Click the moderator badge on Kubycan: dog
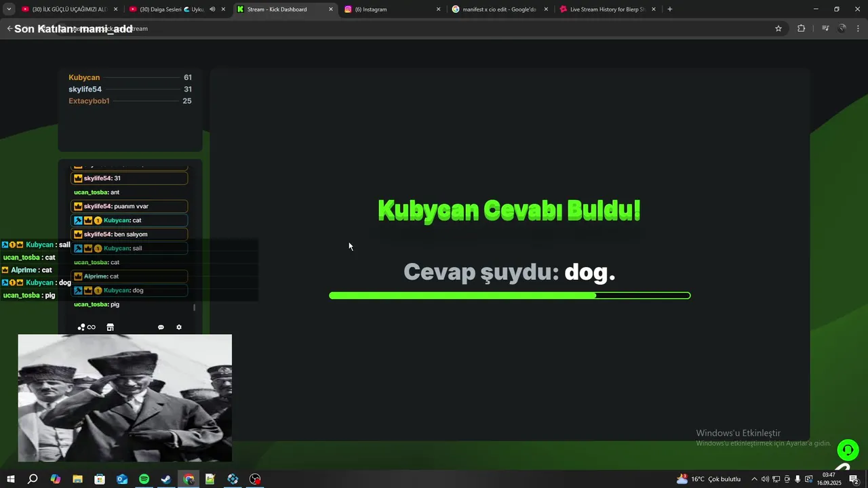The width and height of the screenshot is (868, 488). (x=78, y=290)
